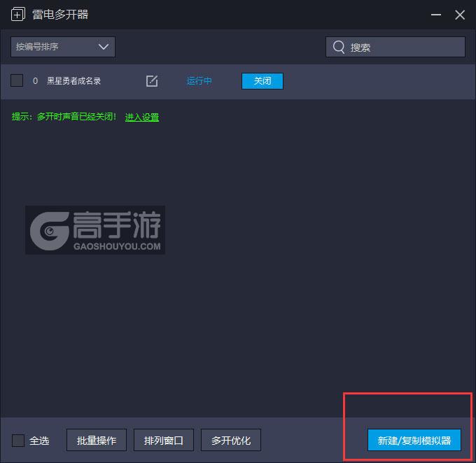Screen dimensions: 476x463
Task: Click the 提示: 多开时声音已经关闭! hint text
Action: (64, 117)
